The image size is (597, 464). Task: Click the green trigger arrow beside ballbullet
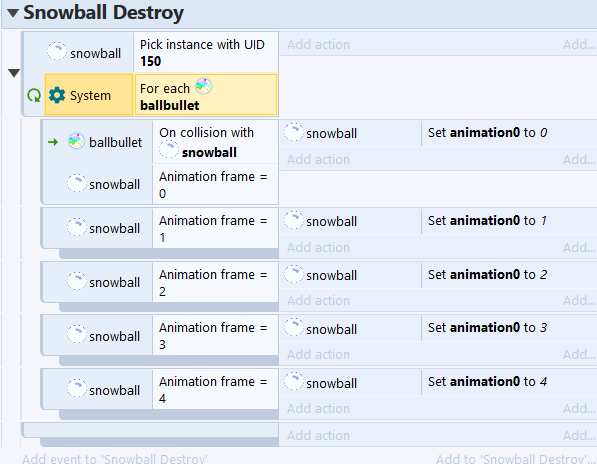(53, 142)
